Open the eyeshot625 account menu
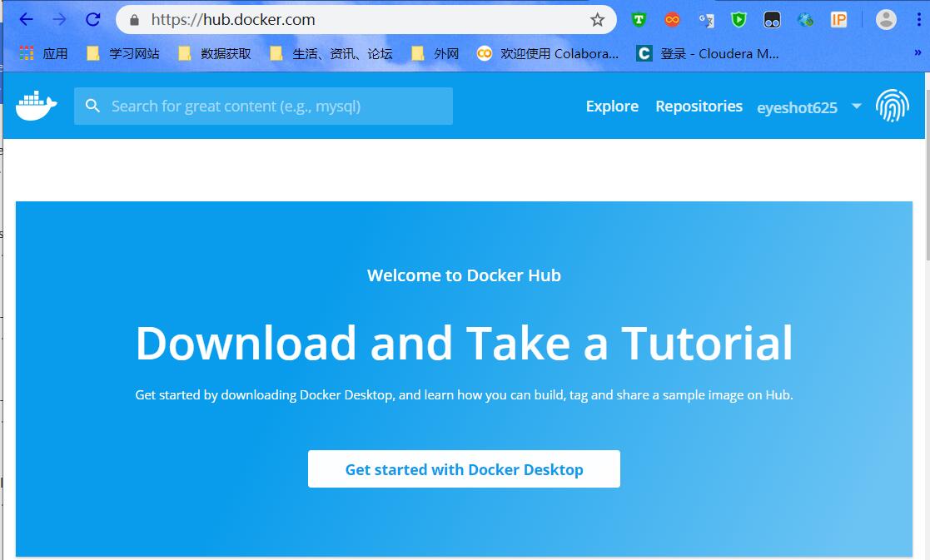This screenshot has height=560, width=930. pyautogui.click(x=797, y=107)
